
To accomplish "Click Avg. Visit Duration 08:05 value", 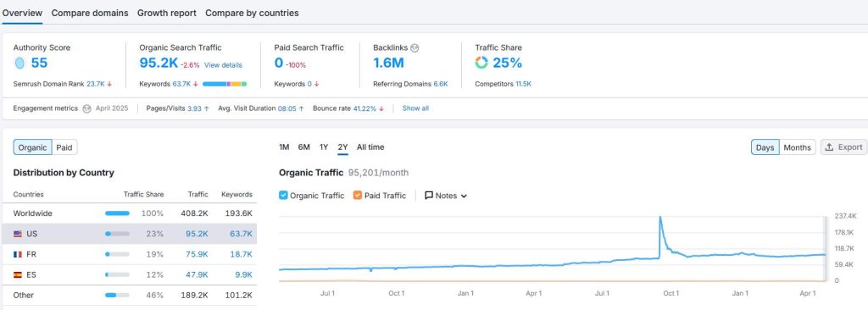I will point(287,108).
